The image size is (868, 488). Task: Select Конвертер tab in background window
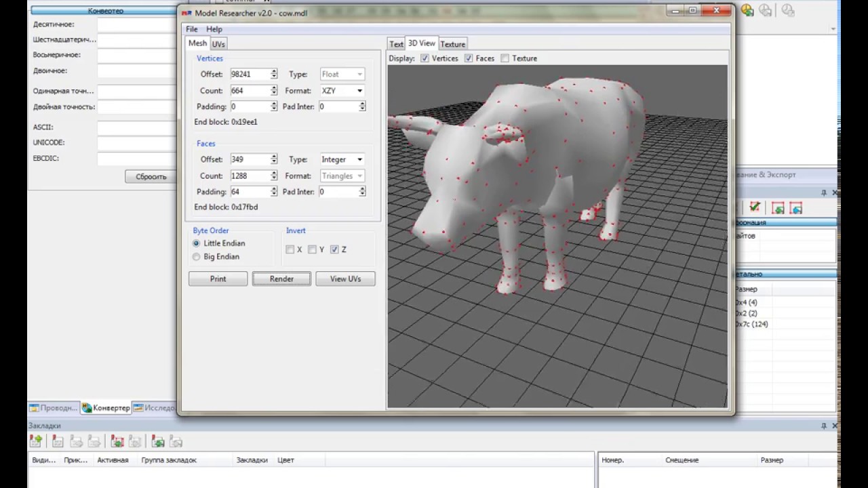point(106,408)
